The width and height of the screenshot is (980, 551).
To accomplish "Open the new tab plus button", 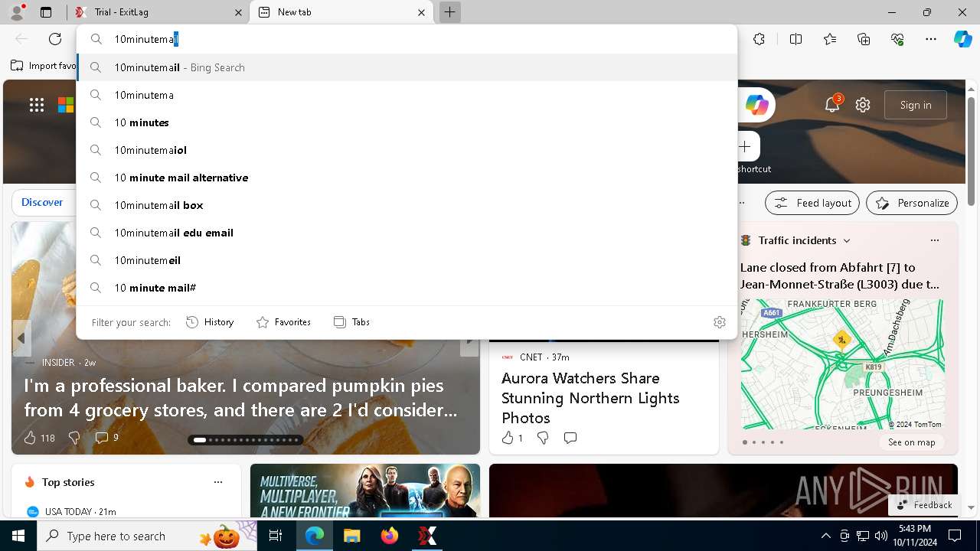I will coord(450,12).
